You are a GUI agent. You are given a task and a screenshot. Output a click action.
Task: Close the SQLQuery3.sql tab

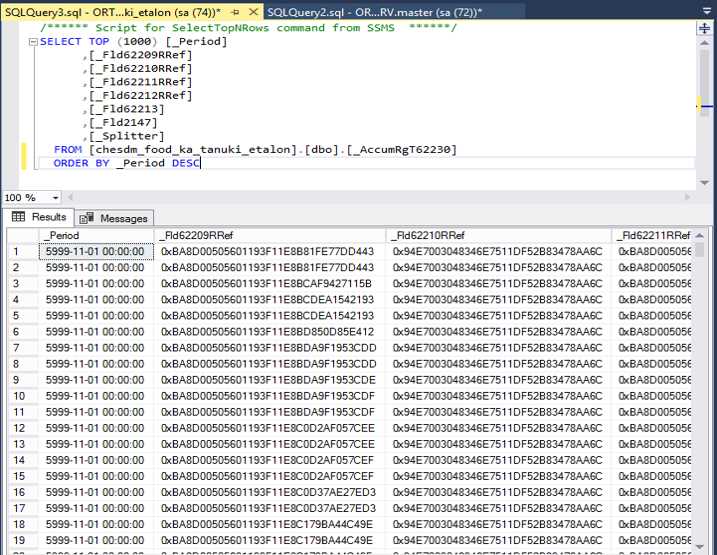coord(253,12)
